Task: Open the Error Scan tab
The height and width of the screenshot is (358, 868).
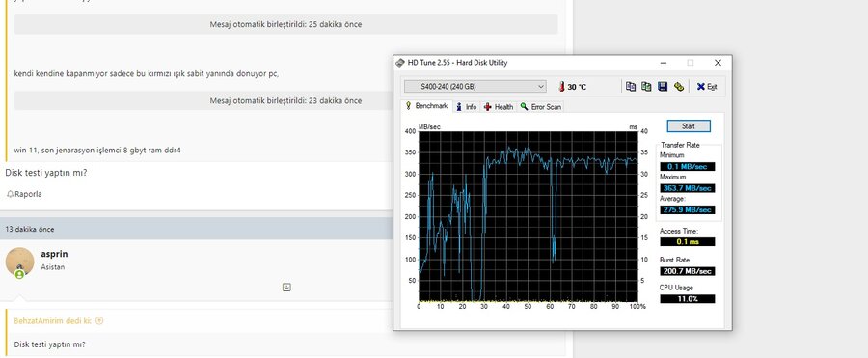Action: click(541, 107)
